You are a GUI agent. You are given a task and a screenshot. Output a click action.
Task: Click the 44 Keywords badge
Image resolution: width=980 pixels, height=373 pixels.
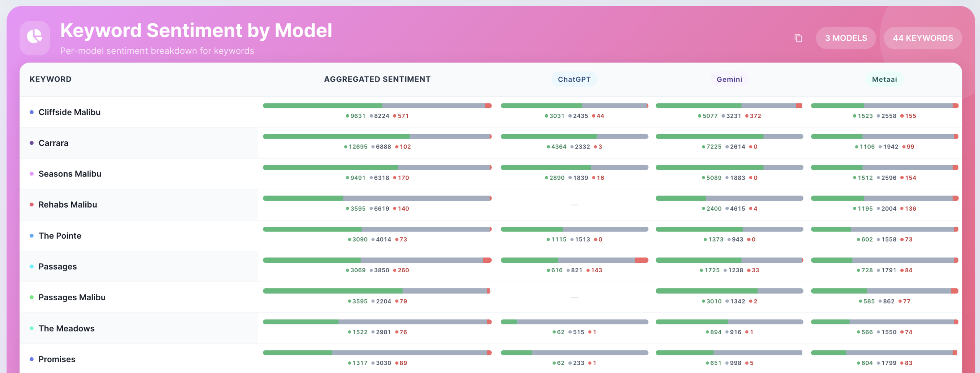click(x=923, y=38)
